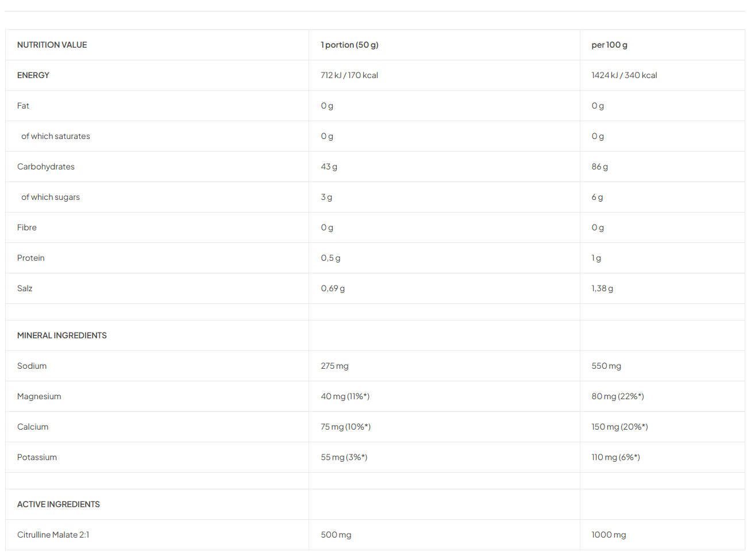Click the '43 g' carbohydrates portion value

tap(329, 167)
